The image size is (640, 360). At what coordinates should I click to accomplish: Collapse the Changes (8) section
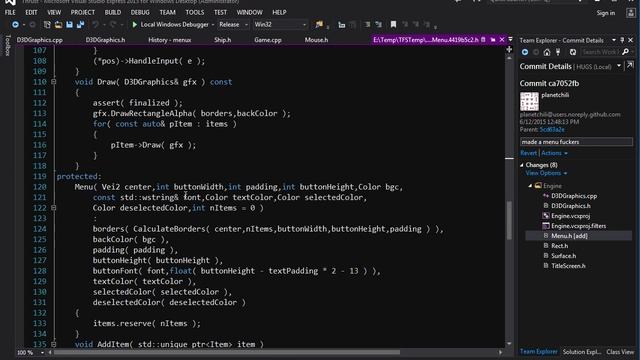[x=522, y=165]
